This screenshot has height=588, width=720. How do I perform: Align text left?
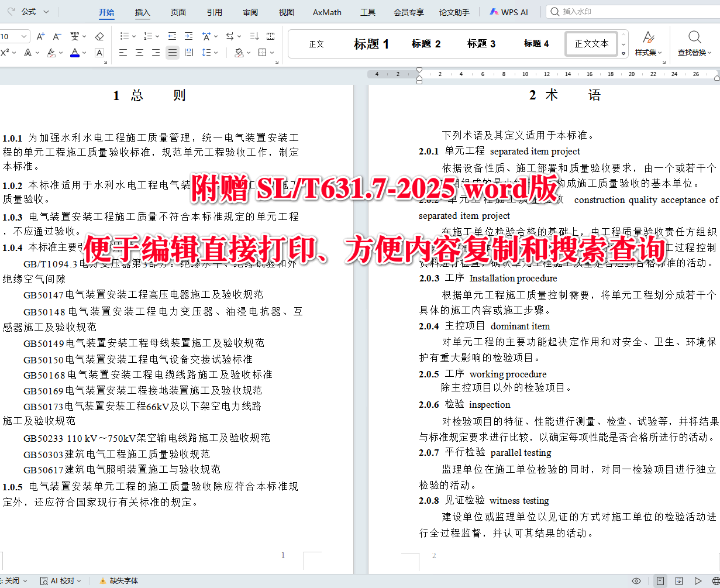pyautogui.click(x=123, y=53)
